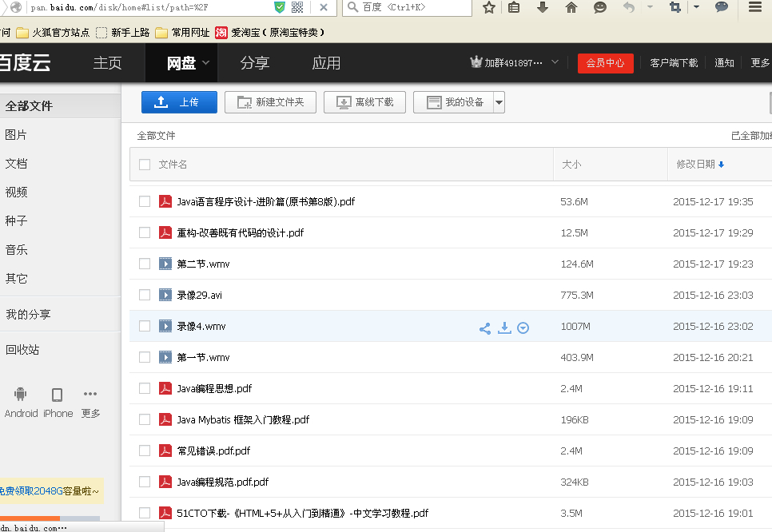The height and width of the screenshot is (532, 772).
Task: Click the screenshot crop icon
Action: tap(675, 7)
